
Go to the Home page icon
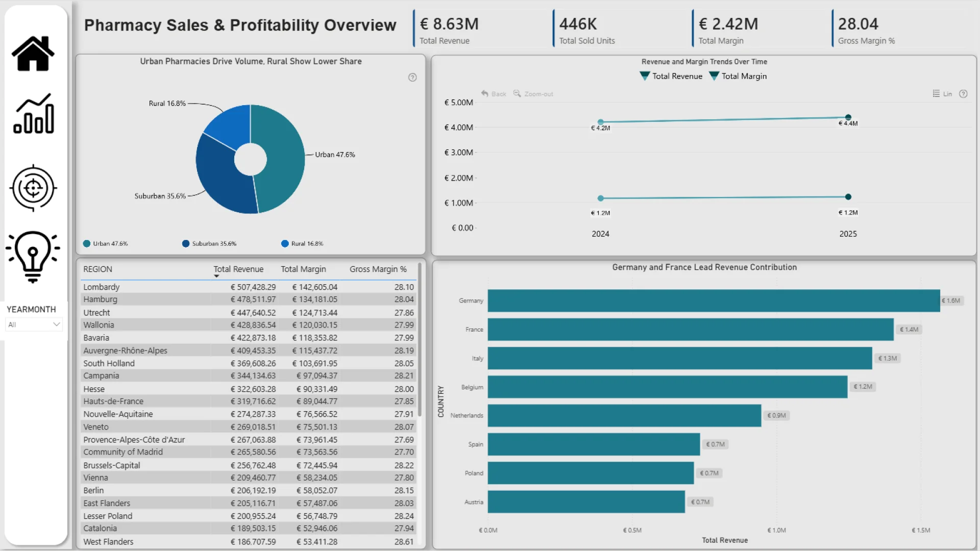click(33, 54)
